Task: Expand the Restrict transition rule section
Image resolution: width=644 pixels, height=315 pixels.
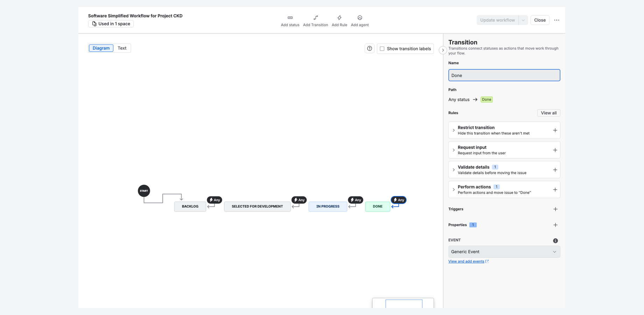Action: click(454, 130)
